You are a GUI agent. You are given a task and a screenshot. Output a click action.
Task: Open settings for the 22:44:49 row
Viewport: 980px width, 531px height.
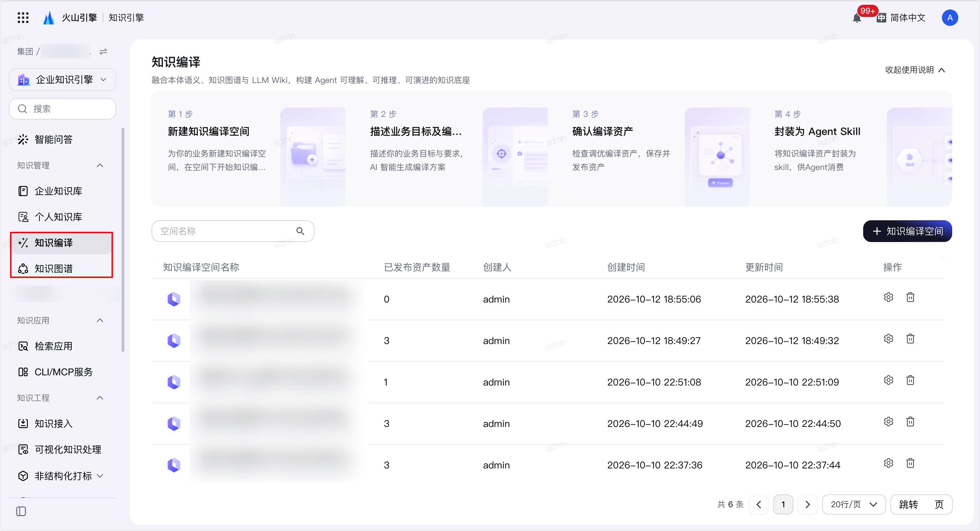click(888, 422)
